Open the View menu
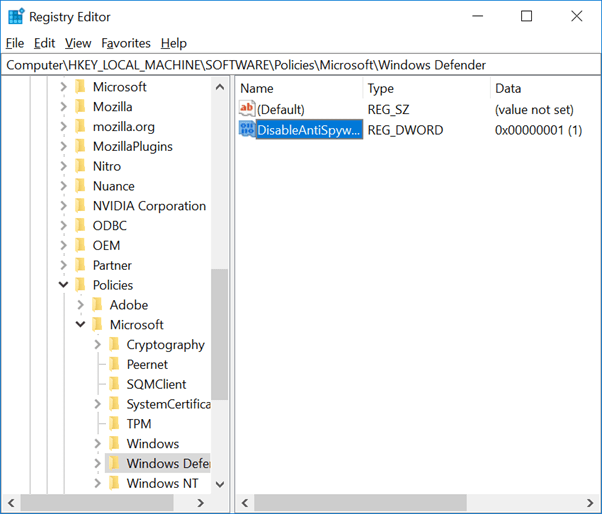Viewport: 602px width, 514px height. coord(78,43)
